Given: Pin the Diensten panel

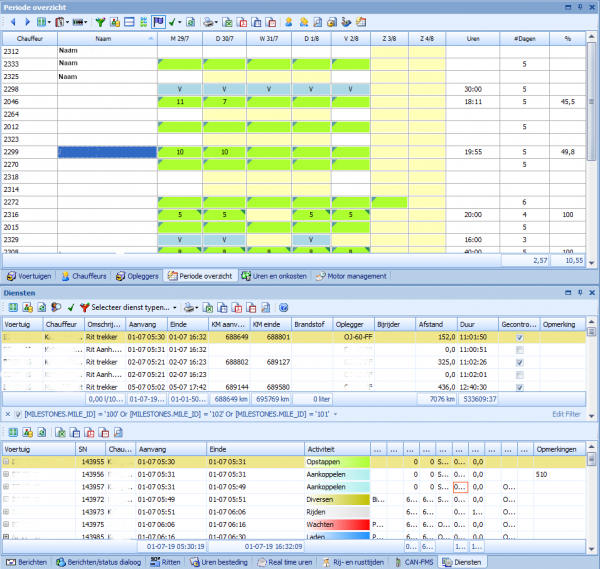Looking at the screenshot, I should click(580, 292).
